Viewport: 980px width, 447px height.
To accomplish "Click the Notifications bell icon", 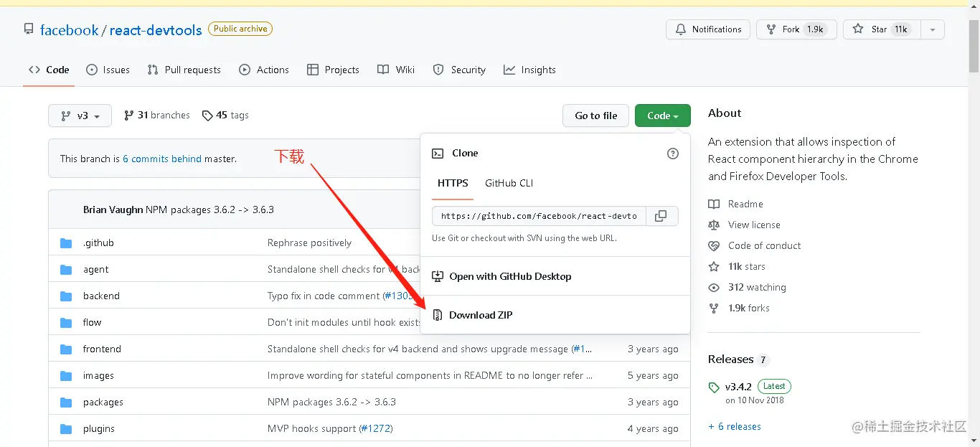I will tap(681, 29).
